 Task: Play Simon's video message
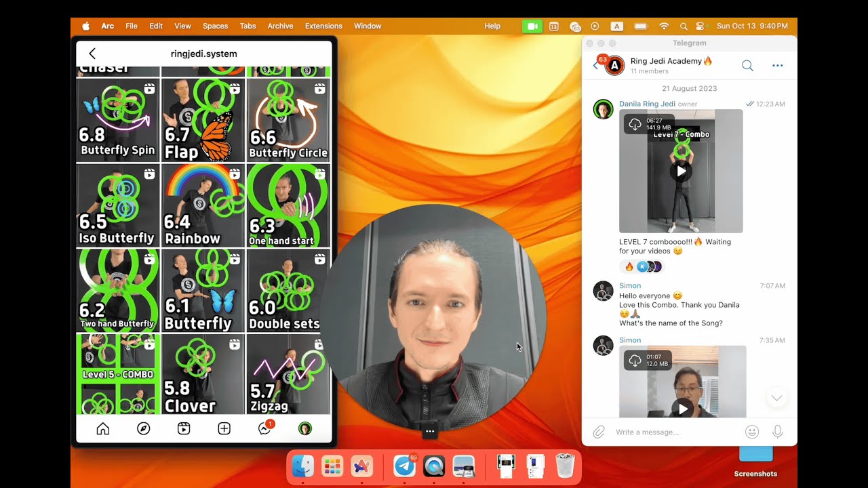pos(683,409)
